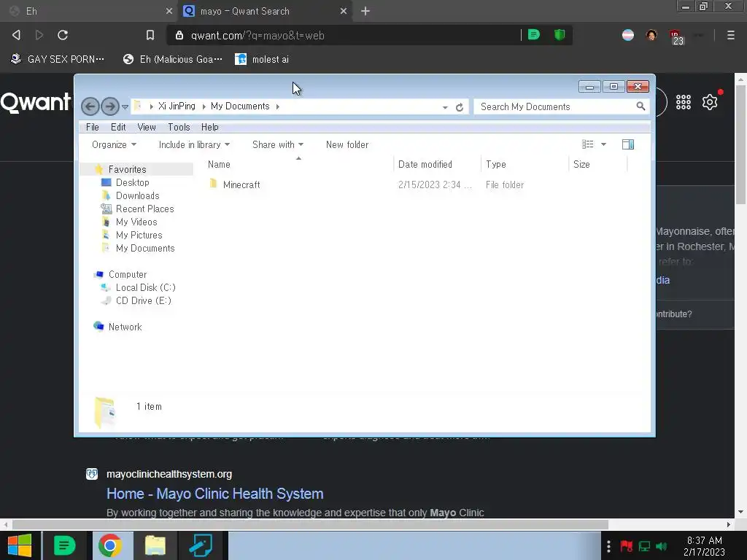Click the New folder button
This screenshot has width=747, height=560.
click(x=347, y=145)
